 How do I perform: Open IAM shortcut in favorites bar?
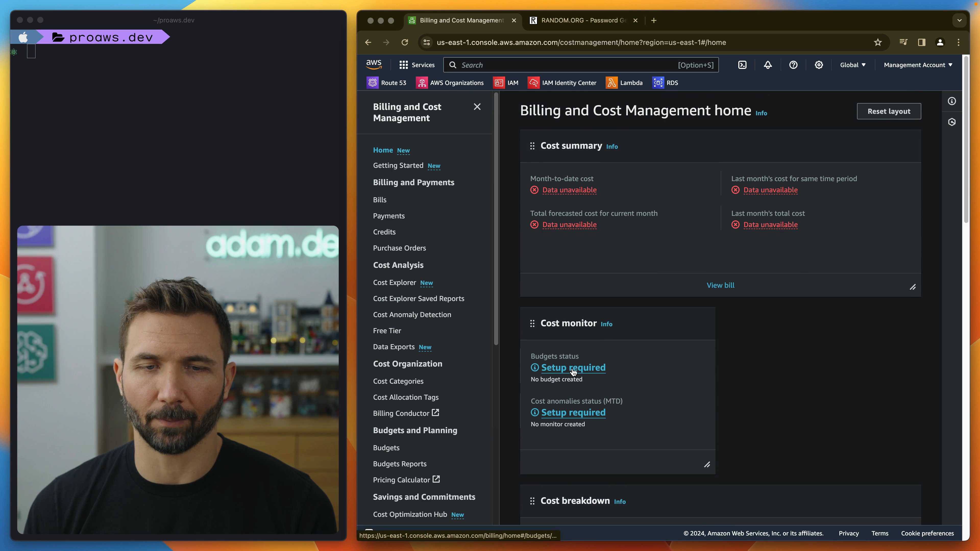tap(506, 82)
